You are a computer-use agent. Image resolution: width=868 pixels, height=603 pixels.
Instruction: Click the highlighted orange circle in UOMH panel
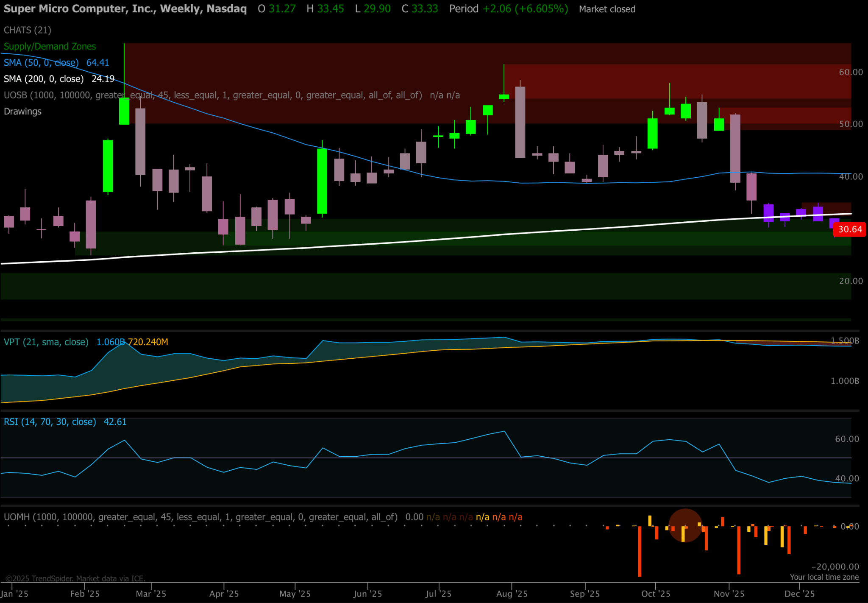(685, 525)
